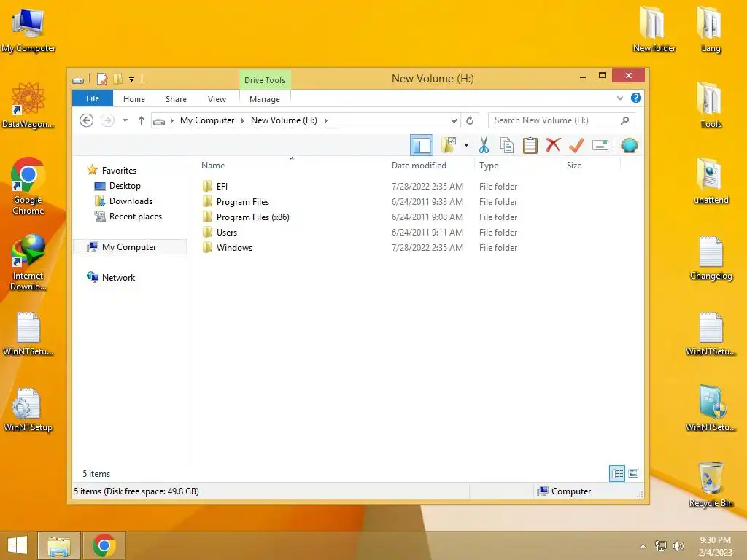Expand the ribbon with the chevron arrow
Viewport: 747px width, 560px height.
point(620,98)
